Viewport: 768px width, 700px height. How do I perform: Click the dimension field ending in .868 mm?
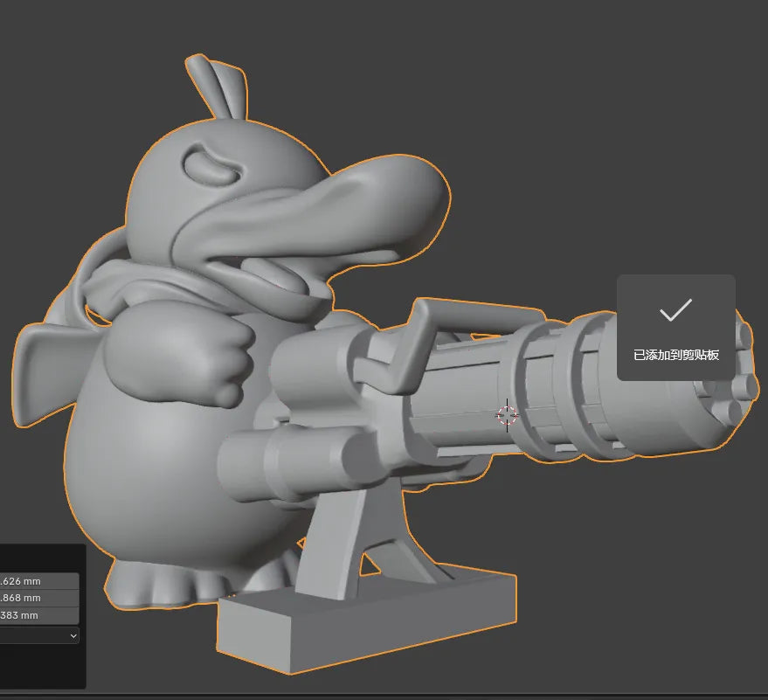(x=39, y=598)
